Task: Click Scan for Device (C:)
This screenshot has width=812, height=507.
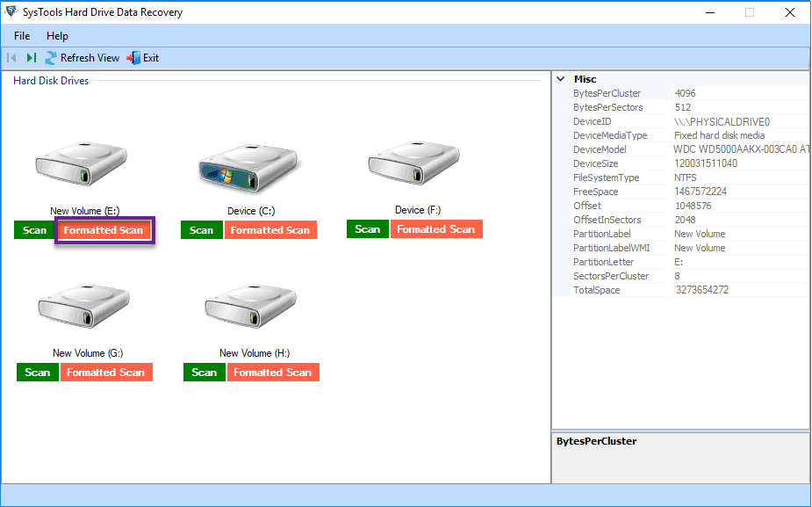Action: pos(201,230)
